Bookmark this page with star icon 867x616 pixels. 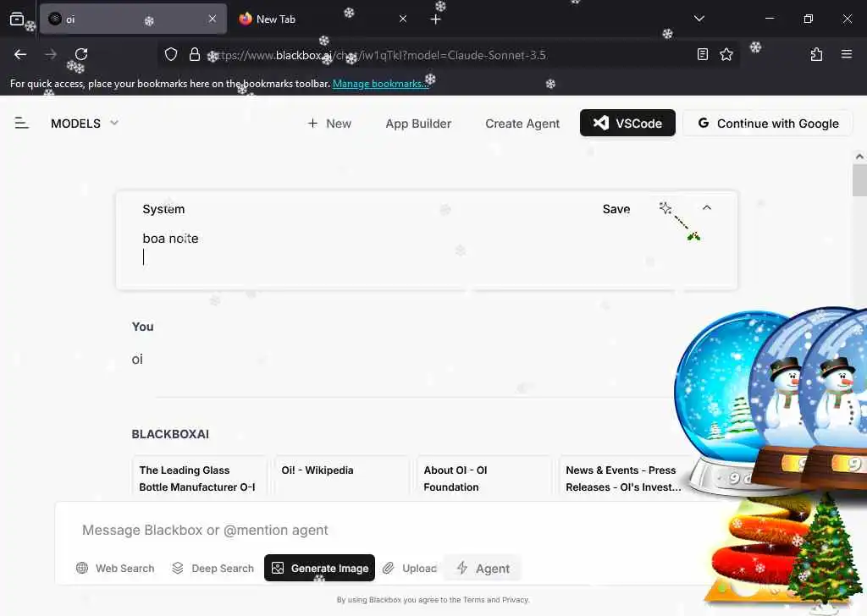pyautogui.click(x=726, y=54)
